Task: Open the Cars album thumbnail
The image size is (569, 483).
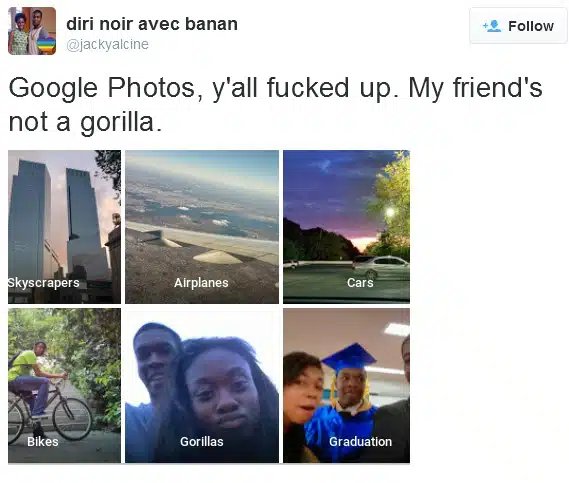Action: tap(347, 227)
